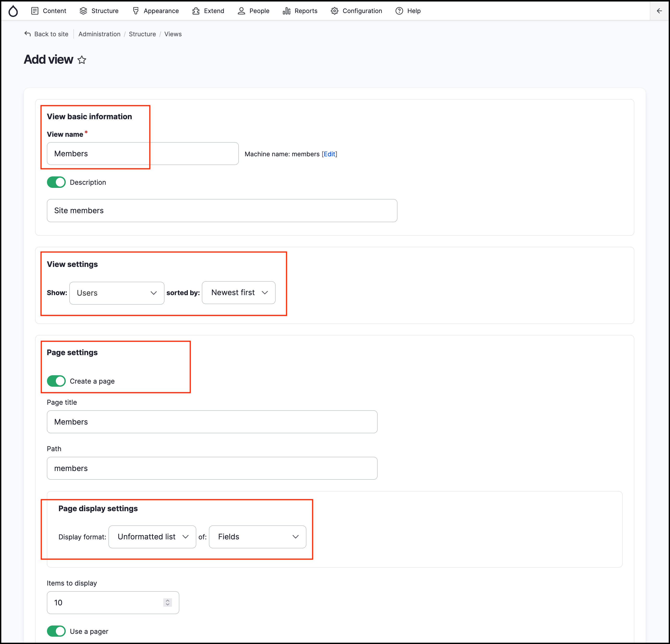The width and height of the screenshot is (670, 644).
Task: Click the Extend puzzle-piece icon
Action: [x=195, y=11]
